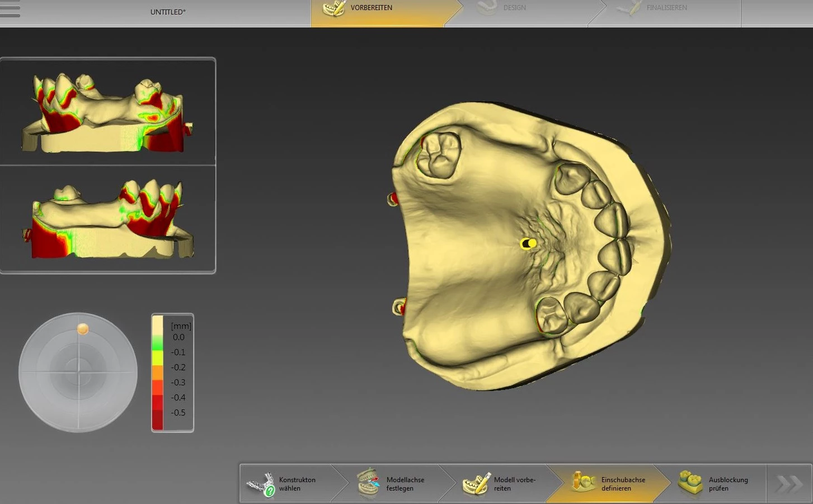Select the upper side-view model thumbnail
Image resolution: width=813 pixels, height=504 pixels.
[107, 112]
